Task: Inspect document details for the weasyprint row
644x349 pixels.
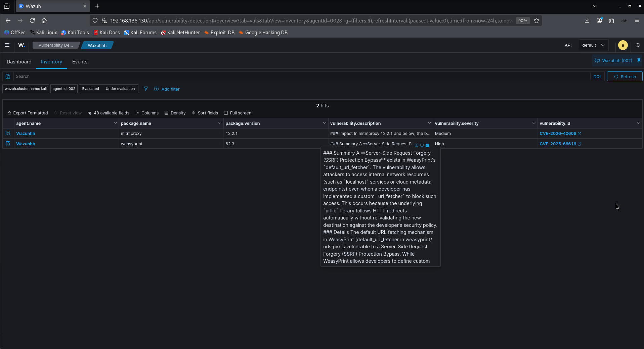Action: click(8, 144)
